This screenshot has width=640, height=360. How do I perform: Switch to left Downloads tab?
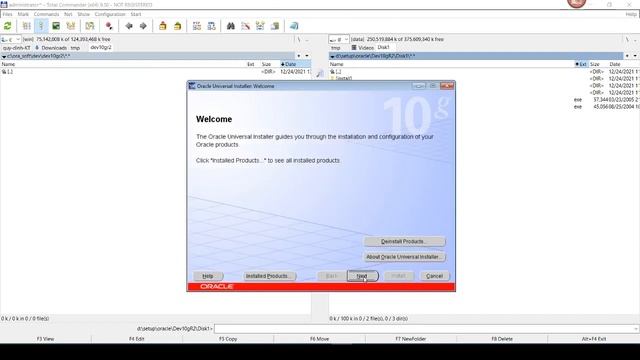click(51, 48)
